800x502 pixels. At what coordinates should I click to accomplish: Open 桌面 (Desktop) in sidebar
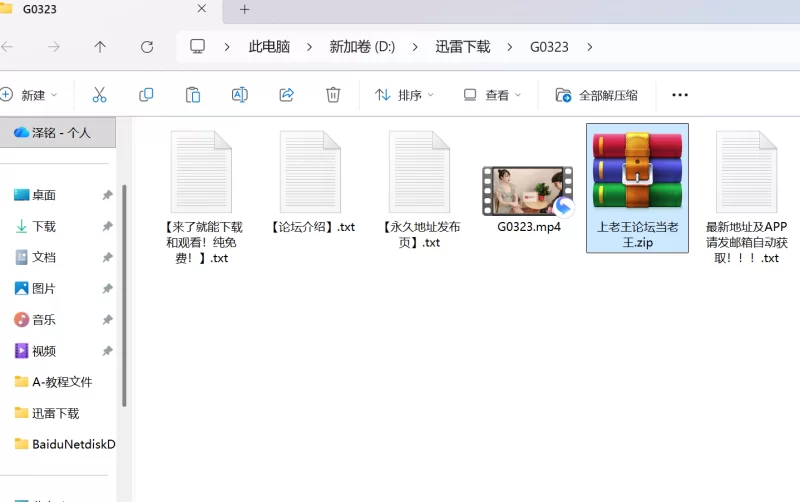[44, 195]
